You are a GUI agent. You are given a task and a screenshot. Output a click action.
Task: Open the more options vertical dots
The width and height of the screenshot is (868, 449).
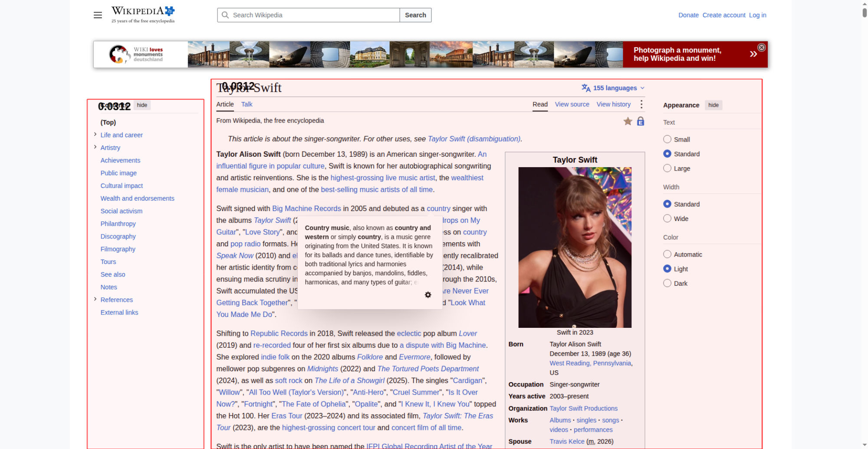click(641, 104)
